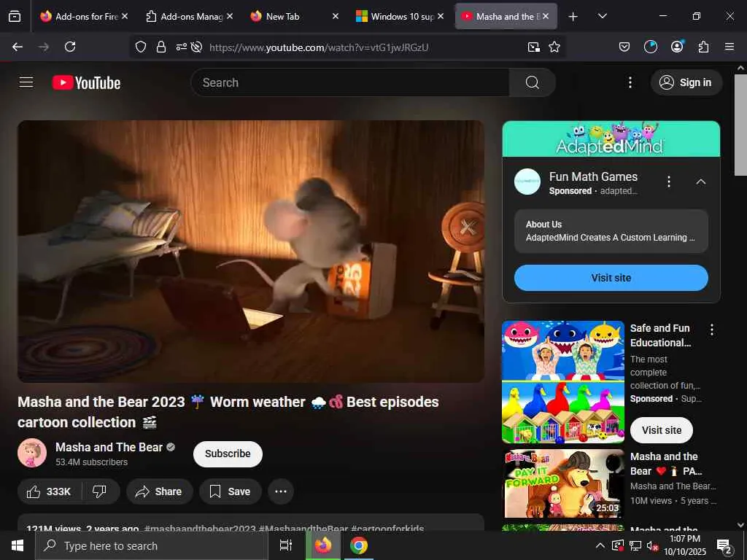Switch to New Tab tab
This screenshot has width=747, height=560.
(295, 17)
